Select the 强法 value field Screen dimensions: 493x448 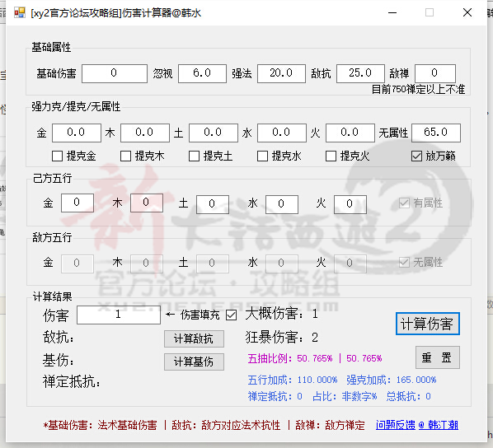(281, 74)
